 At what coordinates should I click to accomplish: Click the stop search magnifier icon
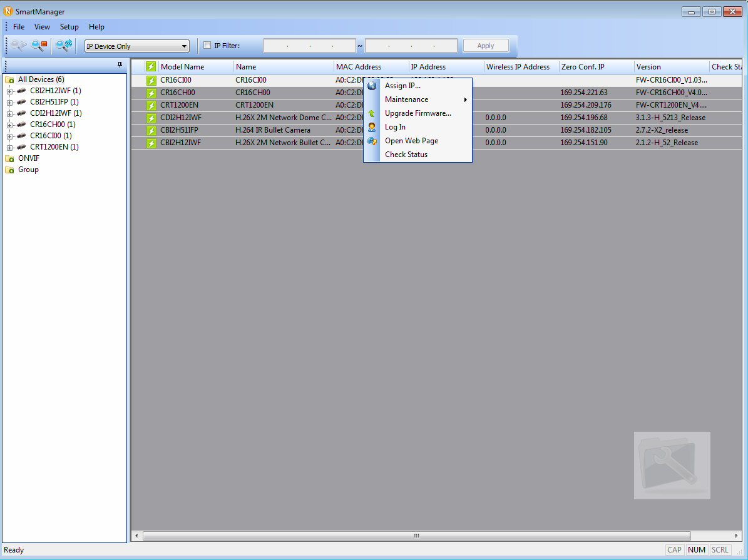pos(39,46)
